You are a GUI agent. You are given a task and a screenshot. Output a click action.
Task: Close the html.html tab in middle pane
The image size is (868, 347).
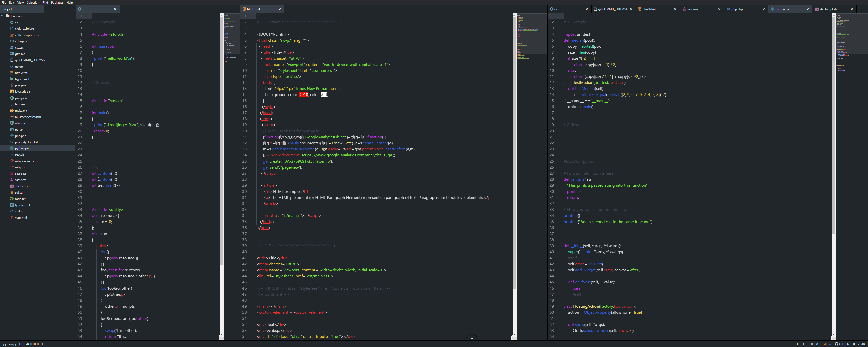coord(279,9)
